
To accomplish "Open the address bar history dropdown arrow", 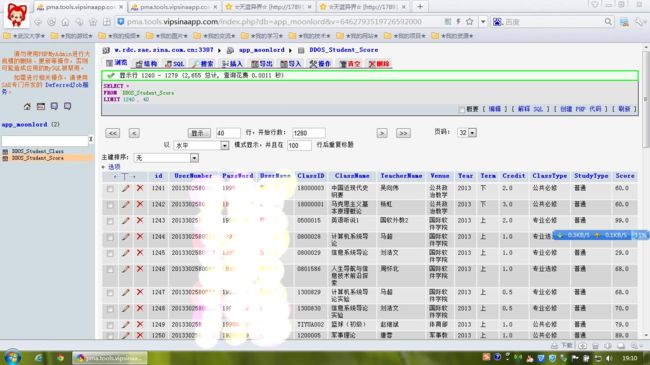I will (x=483, y=22).
